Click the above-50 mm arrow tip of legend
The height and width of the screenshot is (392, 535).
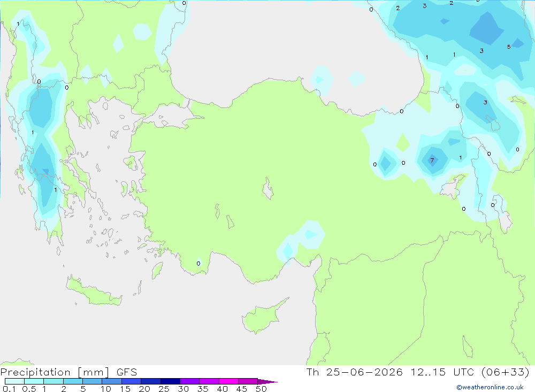click(267, 382)
